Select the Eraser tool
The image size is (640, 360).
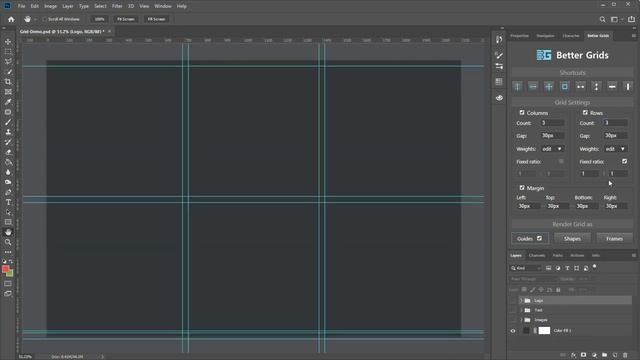pyautogui.click(x=8, y=152)
